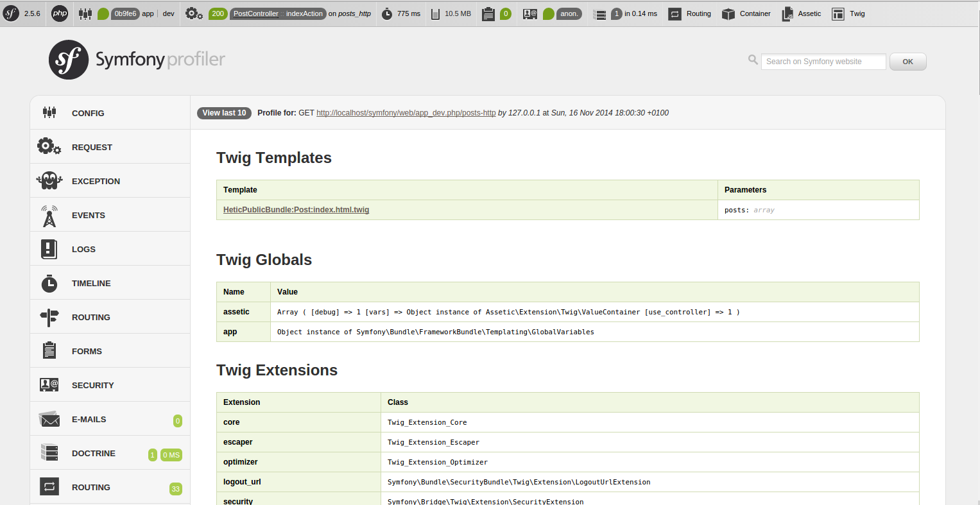Open the localhost posts-http profile URL
The image size is (980, 505).
406,113
